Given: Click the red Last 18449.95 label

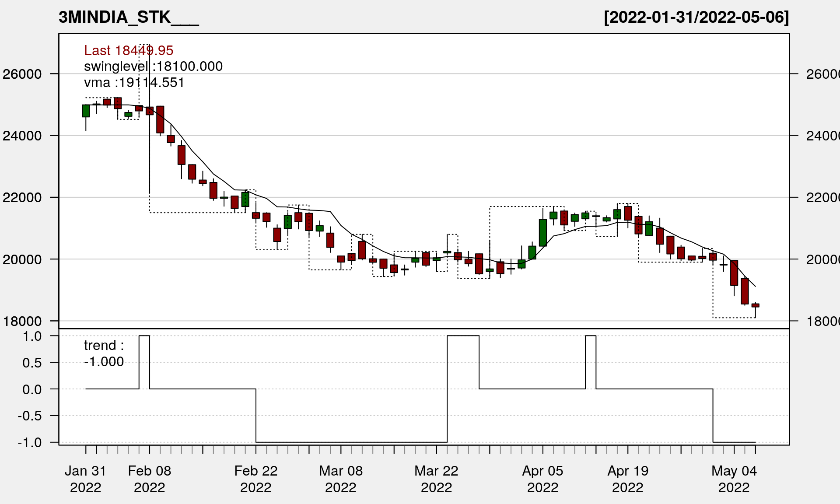Looking at the screenshot, I should pyautogui.click(x=129, y=51).
